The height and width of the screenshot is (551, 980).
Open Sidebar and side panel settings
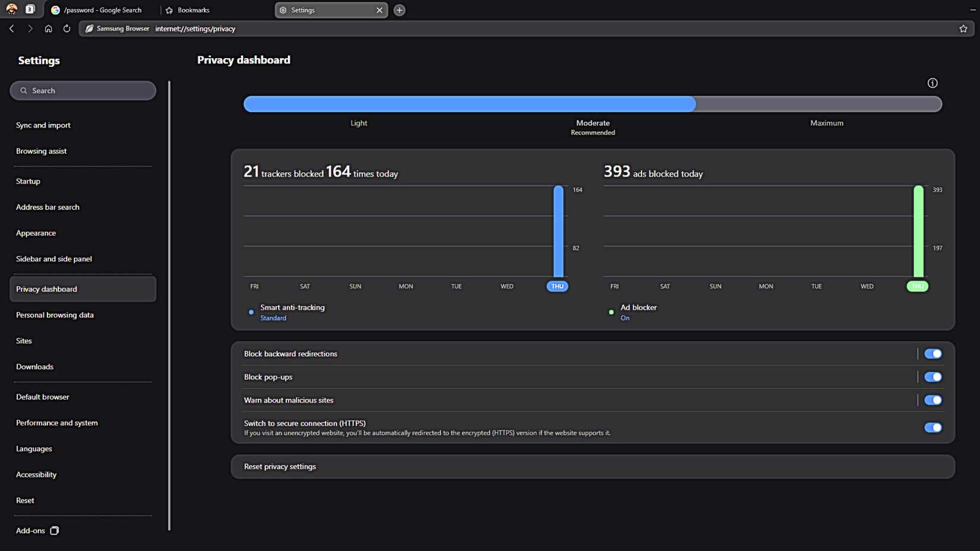pyautogui.click(x=83, y=259)
